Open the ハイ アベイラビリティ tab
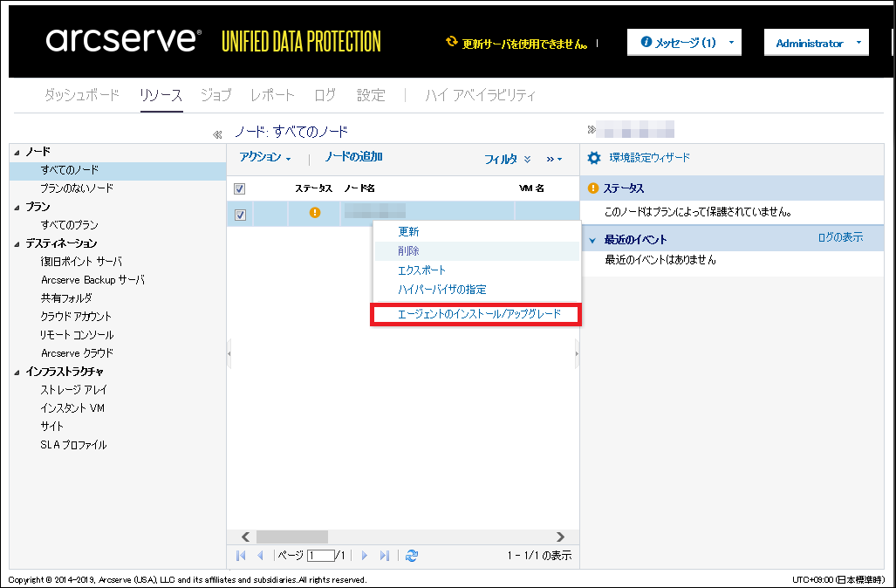 (480, 95)
